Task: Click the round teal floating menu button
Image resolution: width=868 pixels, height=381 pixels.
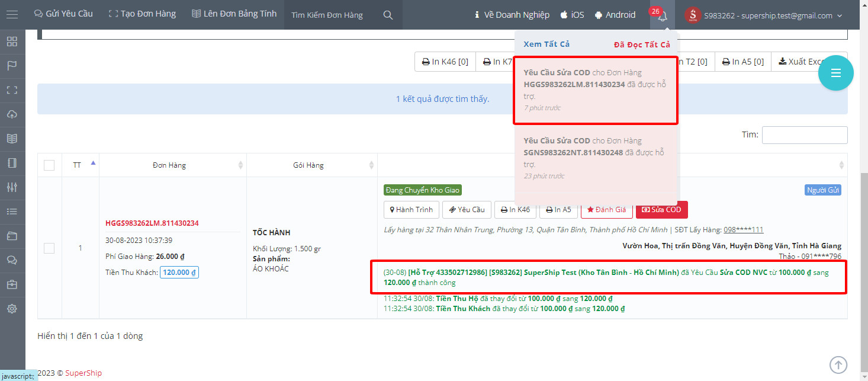Action: point(835,73)
